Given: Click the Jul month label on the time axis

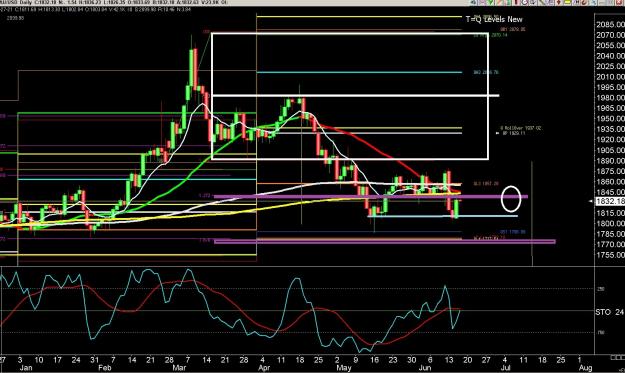Looking at the screenshot, I should click(x=505, y=367).
